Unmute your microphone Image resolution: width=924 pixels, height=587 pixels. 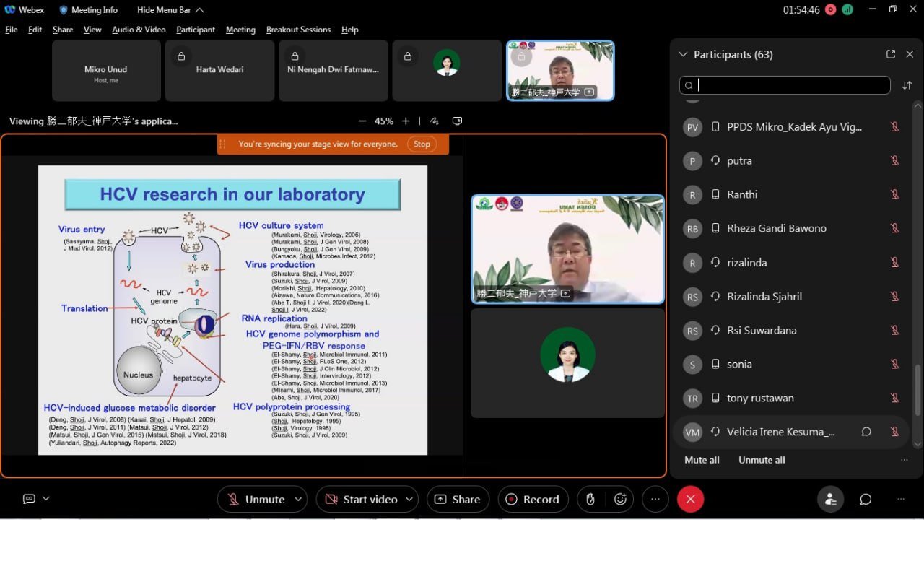pos(256,499)
